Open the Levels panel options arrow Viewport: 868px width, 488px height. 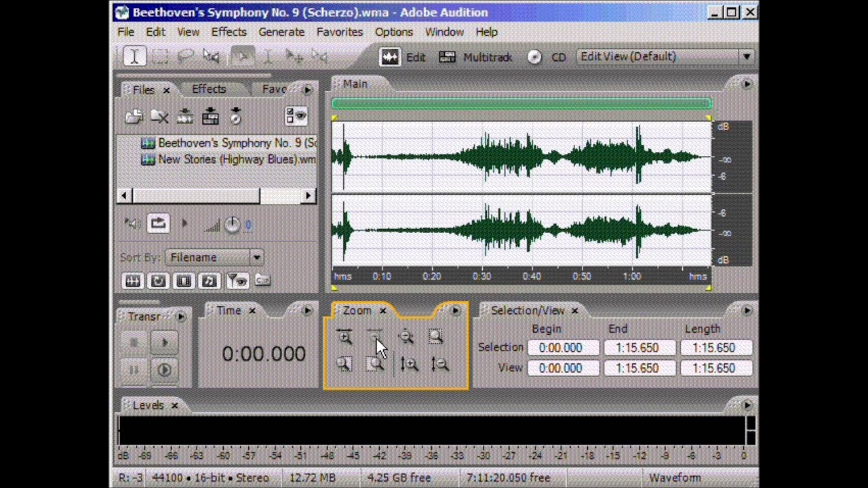point(747,405)
